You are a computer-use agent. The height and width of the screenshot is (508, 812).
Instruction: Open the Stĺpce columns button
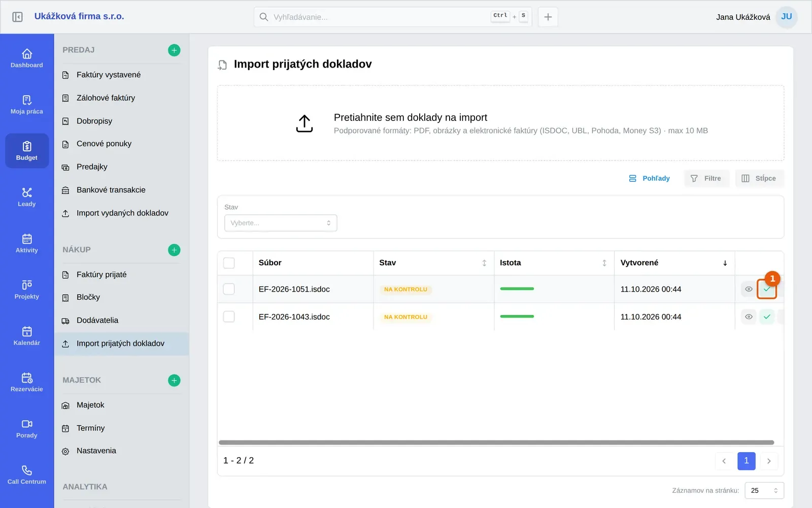759,178
